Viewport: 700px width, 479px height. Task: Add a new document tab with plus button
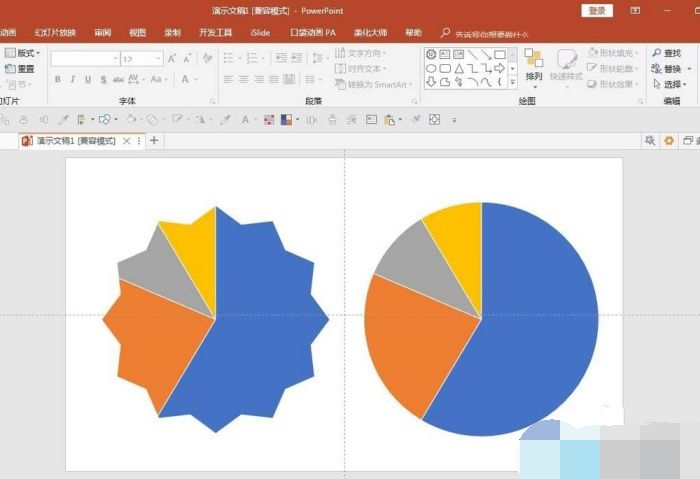[x=154, y=141]
